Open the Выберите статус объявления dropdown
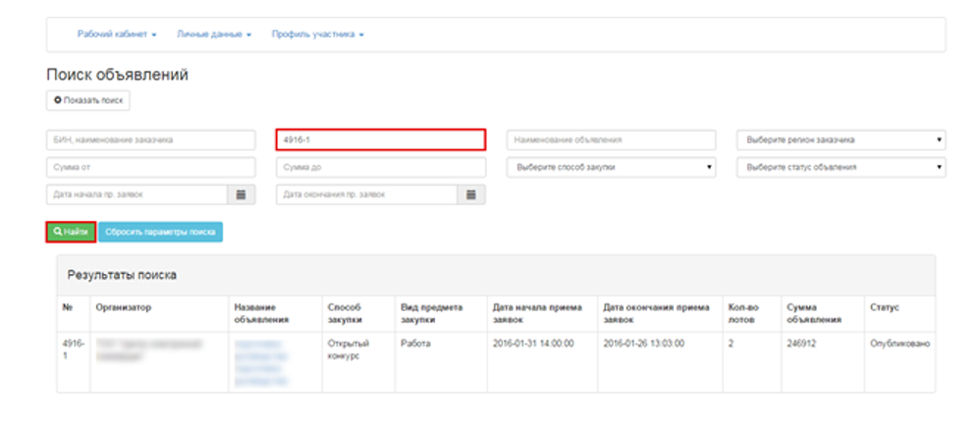The width and height of the screenshot is (980, 432). coord(842,168)
